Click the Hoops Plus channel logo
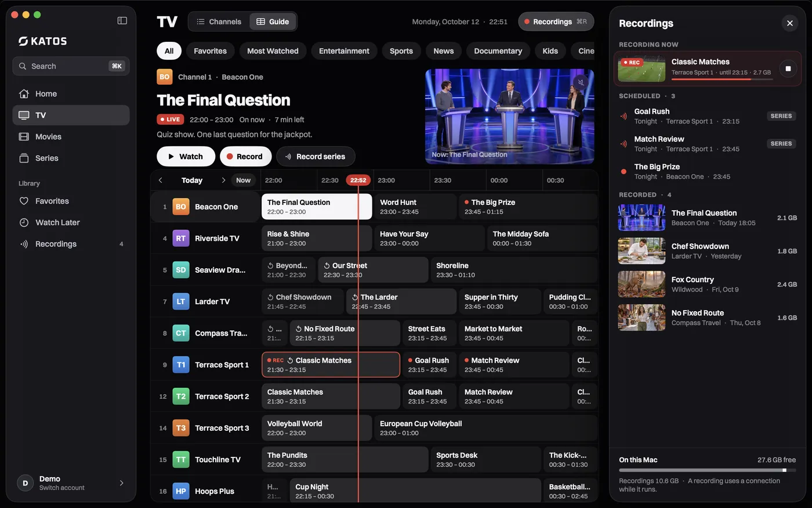Screen dimensions: 812x508 click(181, 491)
